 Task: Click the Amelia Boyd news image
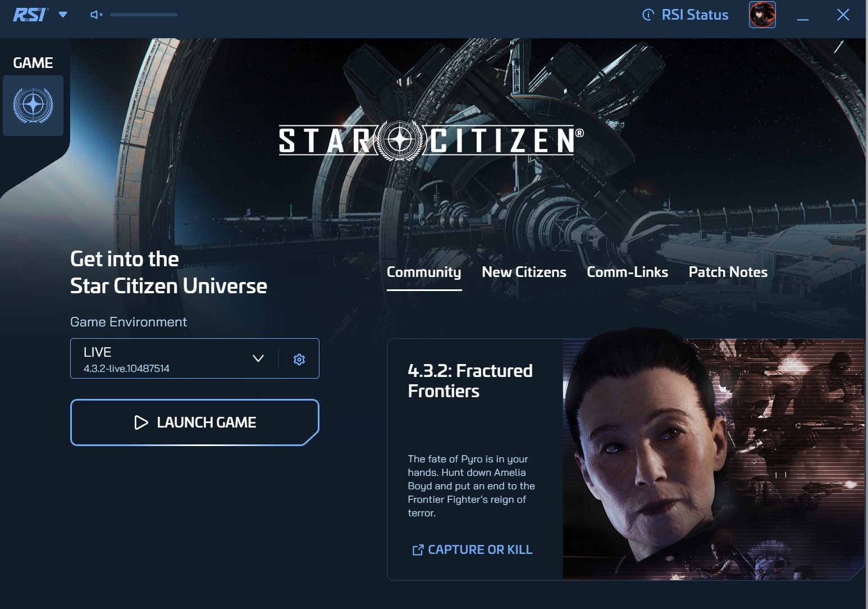coord(713,459)
